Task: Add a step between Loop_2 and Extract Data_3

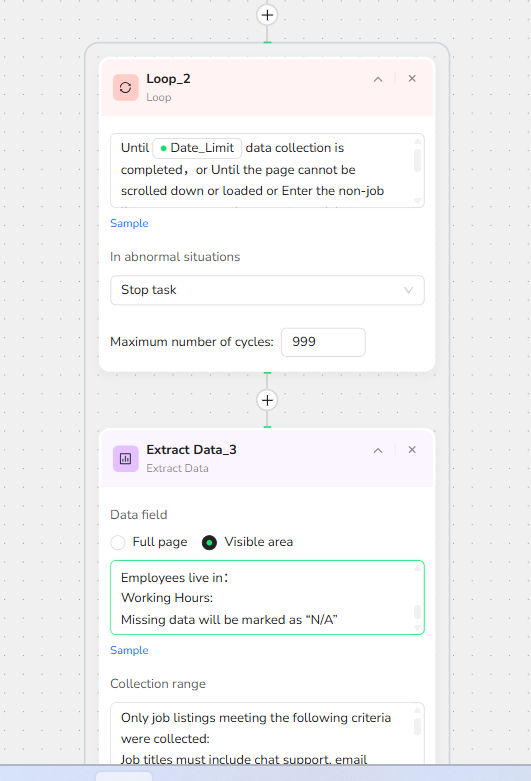Action: click(x=267, y=400)
